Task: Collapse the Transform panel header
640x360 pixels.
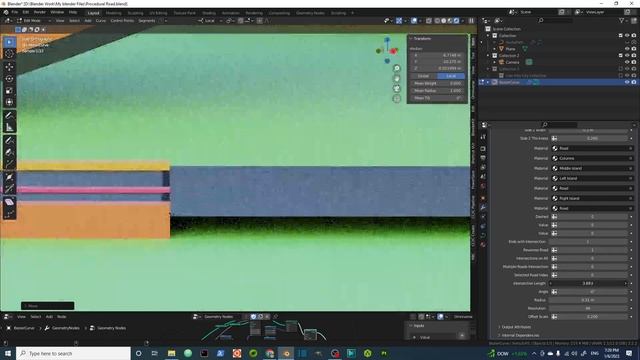Action: [422, 38]
